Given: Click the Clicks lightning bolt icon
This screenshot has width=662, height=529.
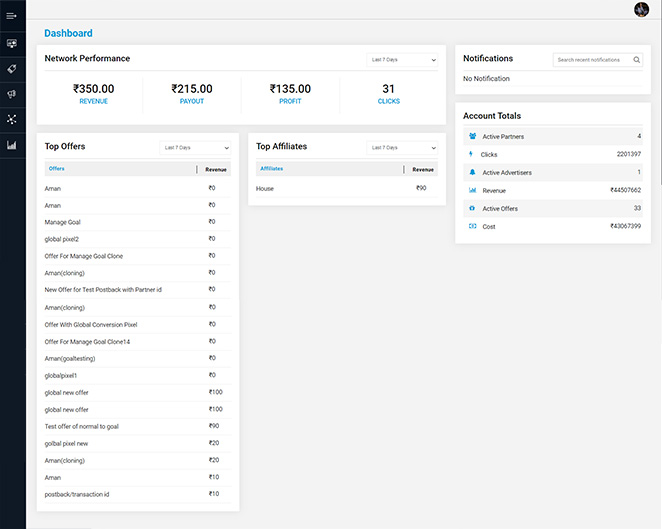Looking at the screenshot, I should click(x=471, y=154).
